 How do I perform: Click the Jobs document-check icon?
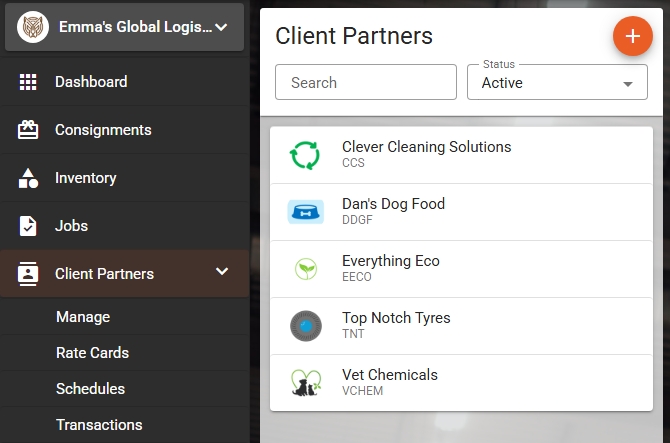(x=28, y=226)
